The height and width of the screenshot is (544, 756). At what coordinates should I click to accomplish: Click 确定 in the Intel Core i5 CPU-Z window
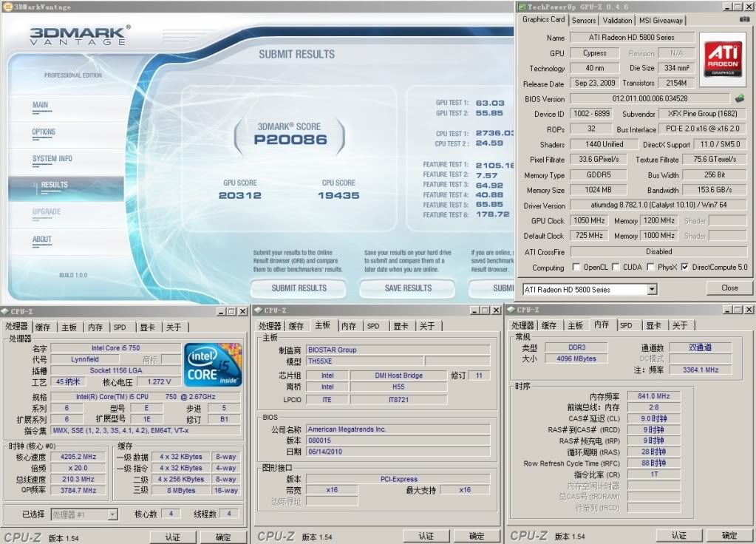223,537
